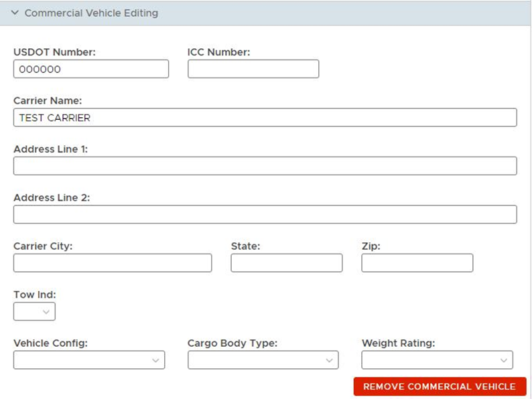The width and height of the screenshot is (532, 399).
Task: Click the Remove Commercial Vehicle button
Action: point(440,386)
